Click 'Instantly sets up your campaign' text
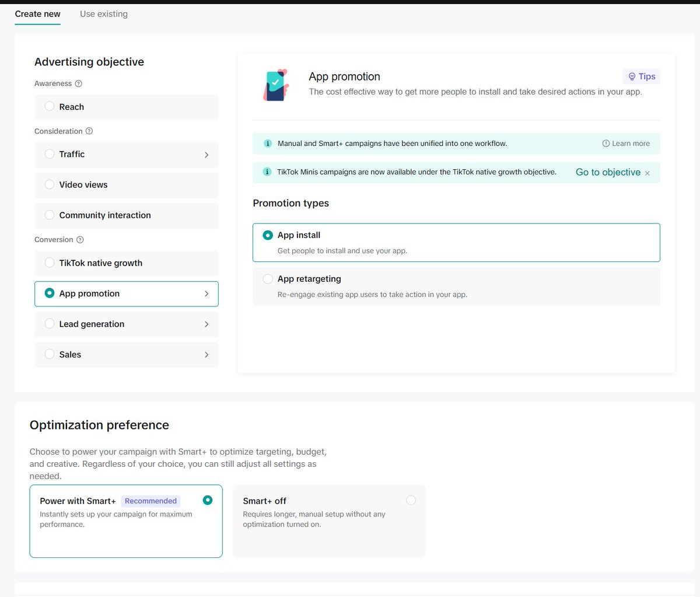This screenshot has width=700, height=597. pyautogui.click(x=116, y=519)
